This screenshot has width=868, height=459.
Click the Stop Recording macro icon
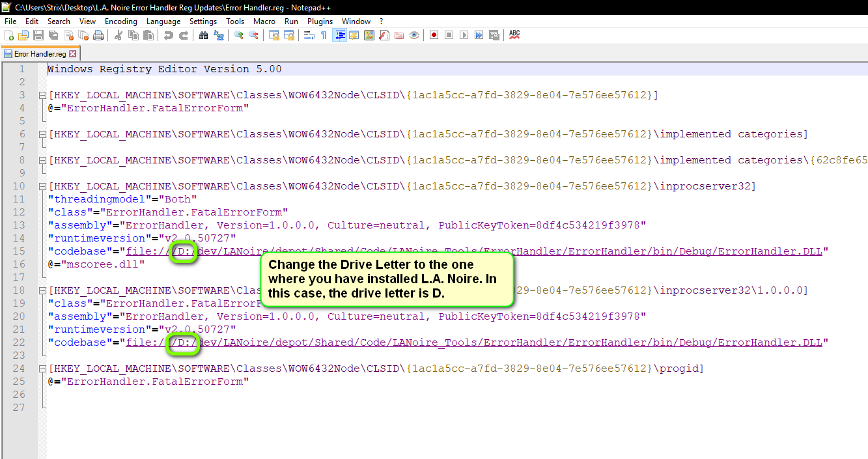click(x=449, y=35)
